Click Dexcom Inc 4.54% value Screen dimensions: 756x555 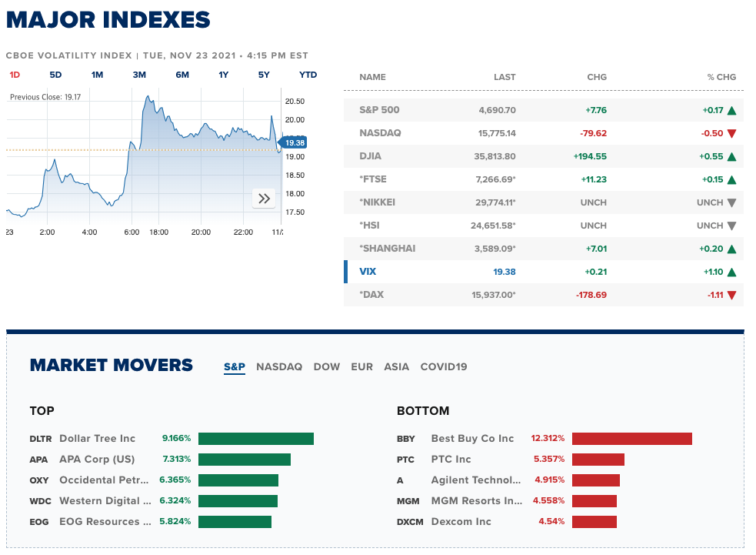pos(551,521)
